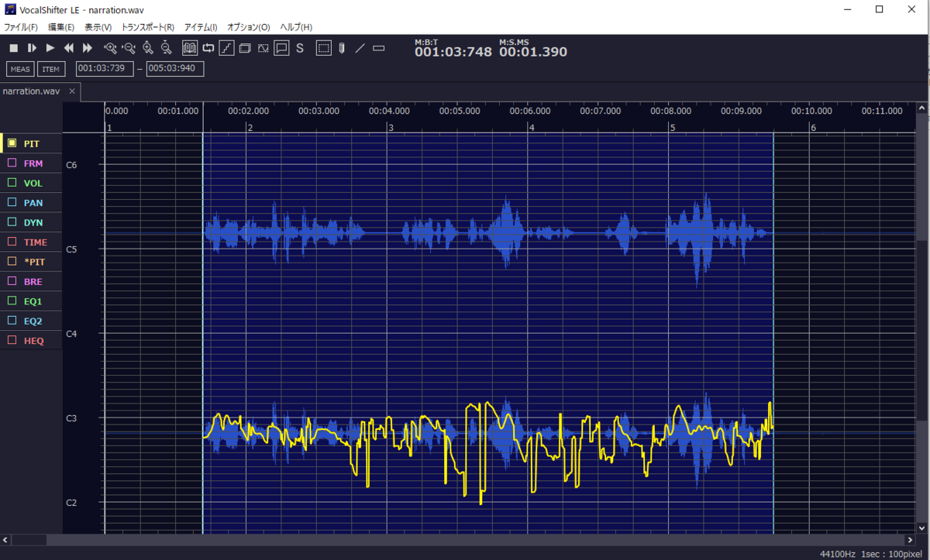The width and height of the screenshot is (930, 560).
Task: Click the C5 pitch label
Action: 71,249
